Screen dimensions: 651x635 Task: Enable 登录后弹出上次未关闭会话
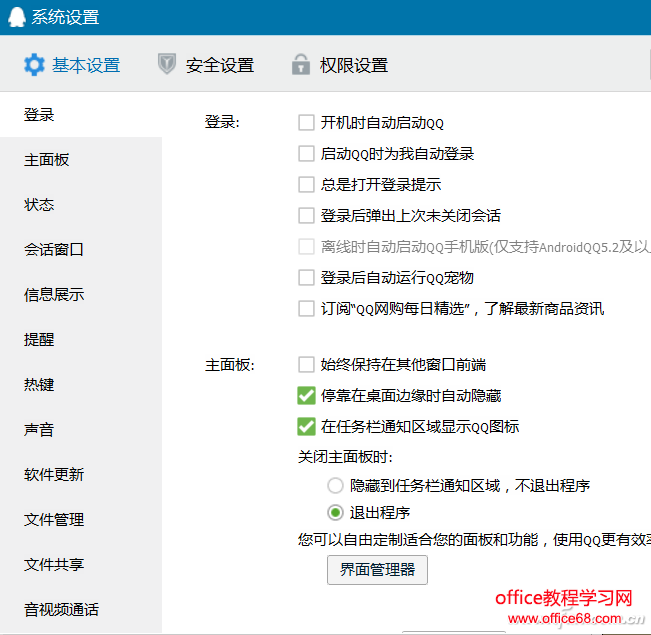point(306,216)
